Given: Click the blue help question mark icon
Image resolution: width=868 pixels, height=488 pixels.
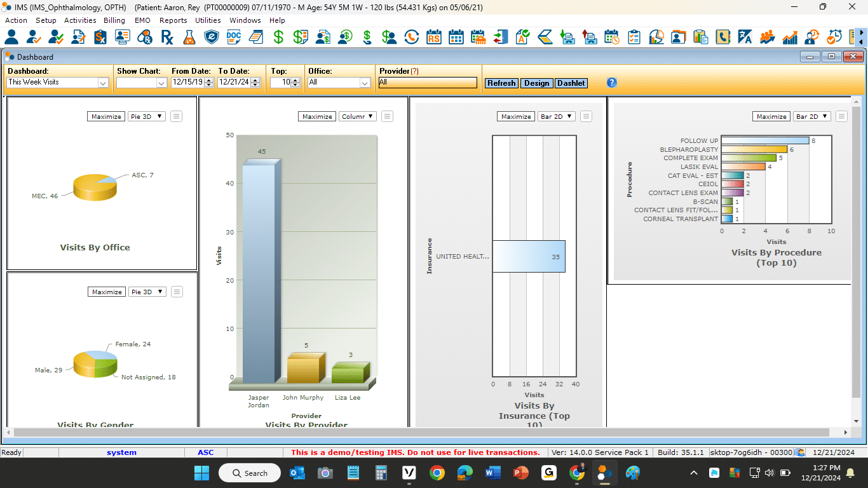Looking at the screenshot, I should [612, 83].
